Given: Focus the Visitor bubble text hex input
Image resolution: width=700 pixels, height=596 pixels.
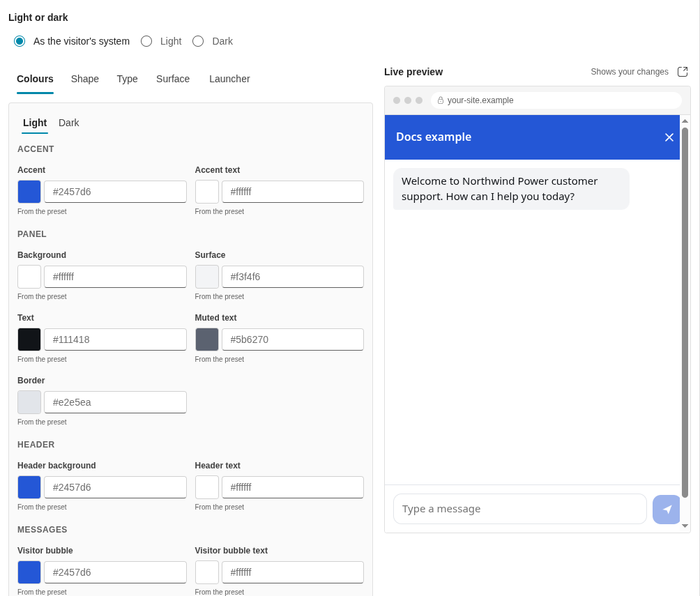Looking at the screenshot, I should pyautogui.click(x=293, y=572).
